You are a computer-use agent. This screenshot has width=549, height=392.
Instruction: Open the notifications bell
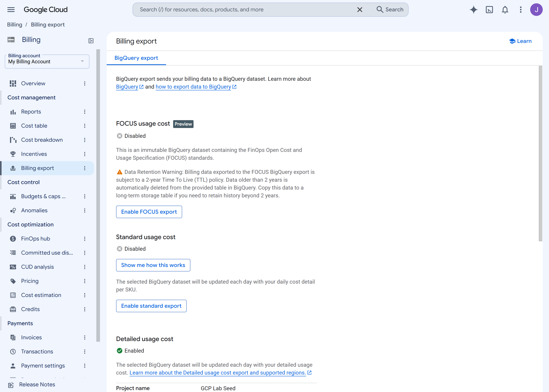505,10
